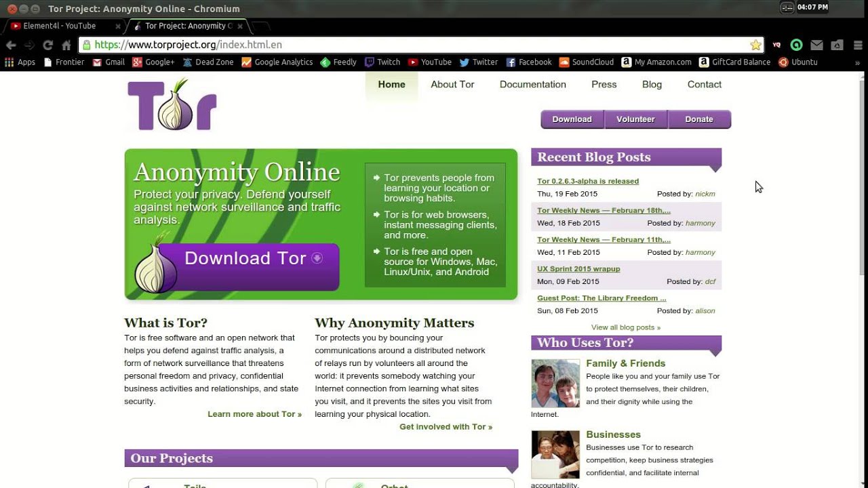Open the About Tor page
Image resolution: width=868 pixels, height=488 pixels.
coord(452,85)
